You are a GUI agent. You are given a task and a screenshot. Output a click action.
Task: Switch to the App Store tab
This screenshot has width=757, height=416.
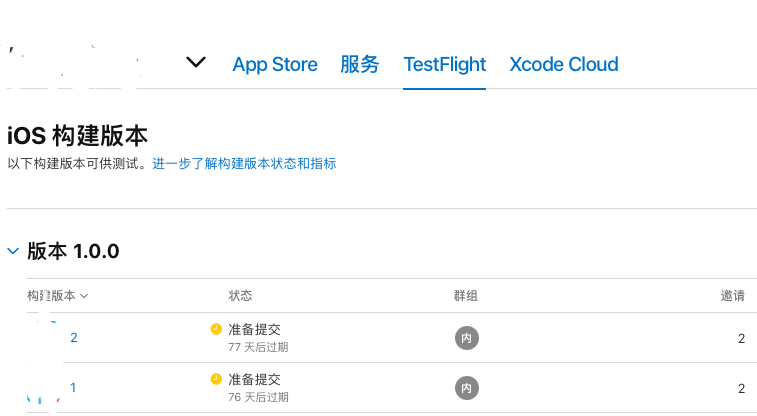275,64
